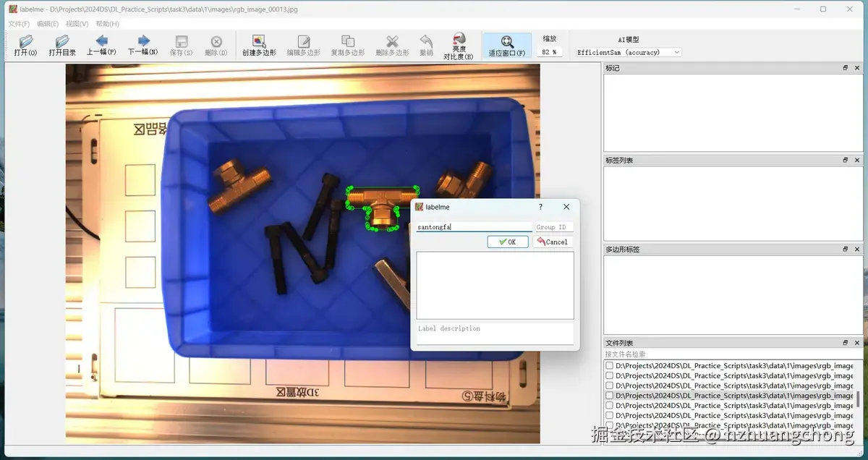This screenshot has width=868, height=460.
Task: Click the ? help button in labelme dialog
Action: [x=540, y=207]
